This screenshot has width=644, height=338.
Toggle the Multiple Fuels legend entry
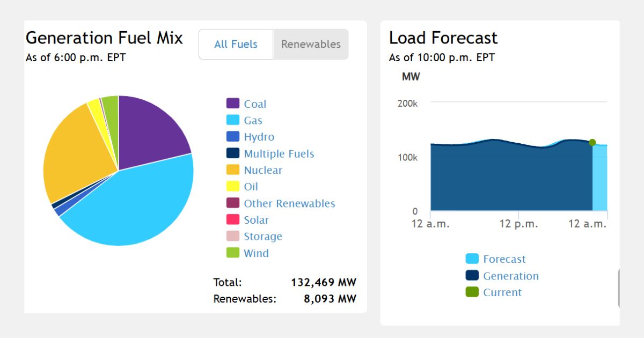pyautogui.click(x=279, y=153)
